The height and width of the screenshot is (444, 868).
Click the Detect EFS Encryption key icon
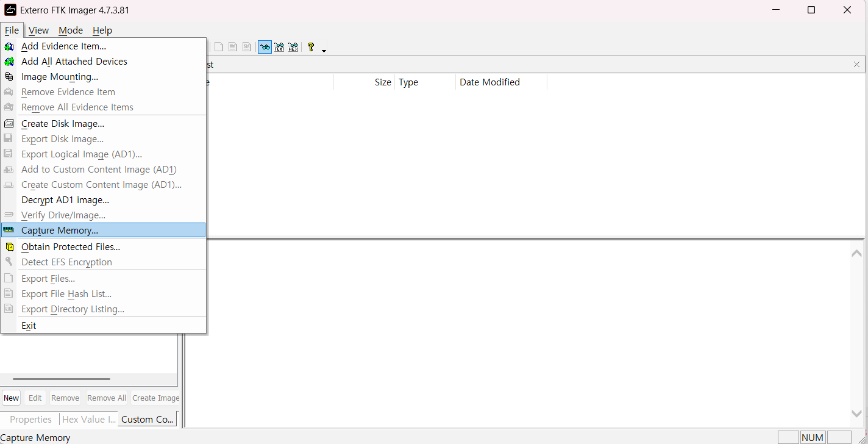pyautogui.click(x=9, y=262)
